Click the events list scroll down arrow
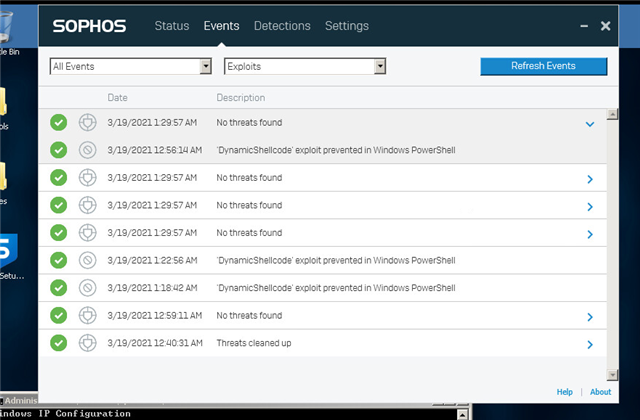 point(612,374)
